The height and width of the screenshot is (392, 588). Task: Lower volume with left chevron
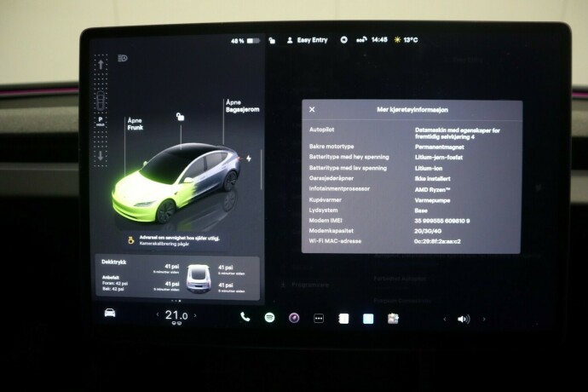coord(445,320)
